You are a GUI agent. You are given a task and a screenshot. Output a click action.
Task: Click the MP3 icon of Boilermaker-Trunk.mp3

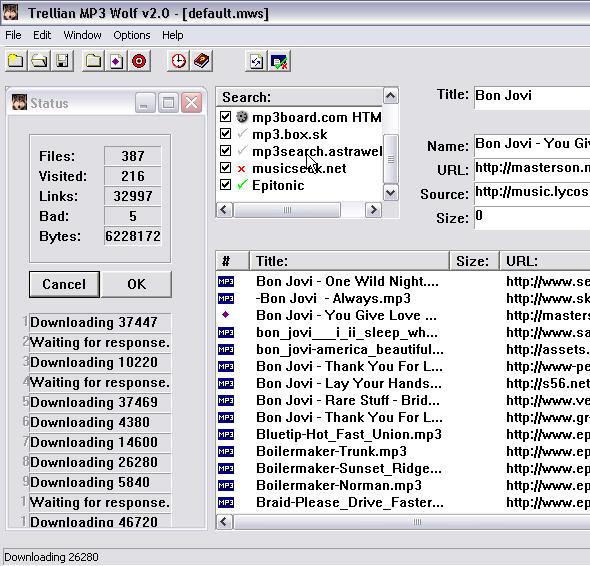(x=226, y=451)
